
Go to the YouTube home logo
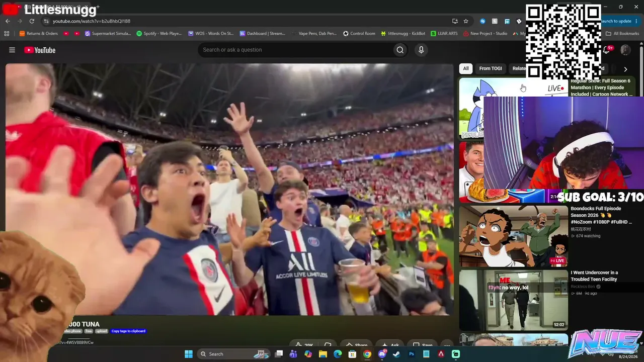[x=40, y=50]
